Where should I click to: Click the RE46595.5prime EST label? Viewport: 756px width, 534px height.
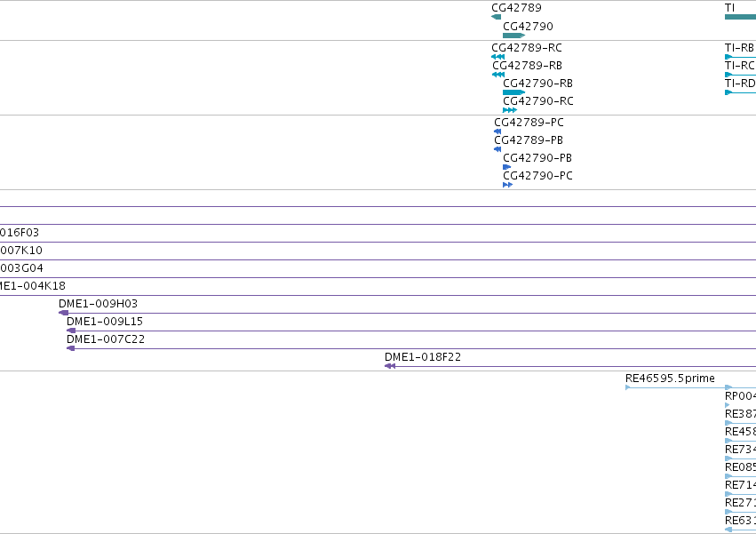point(670,379)
